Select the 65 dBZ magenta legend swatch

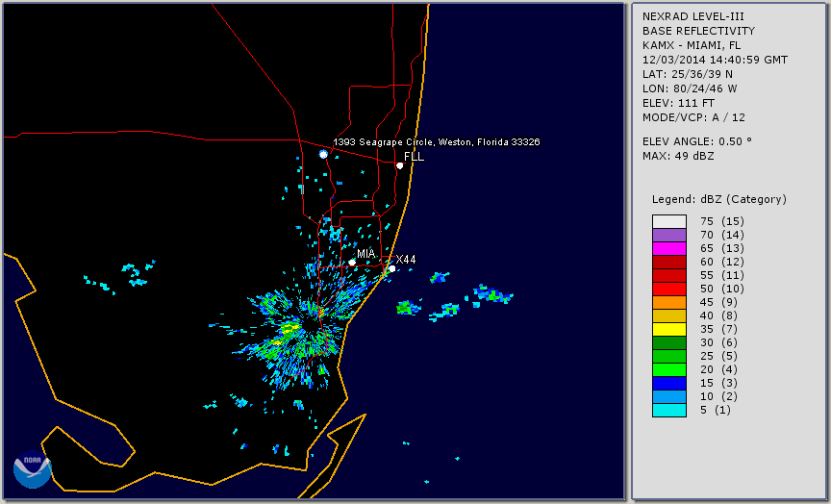click(x=669, y=248)
